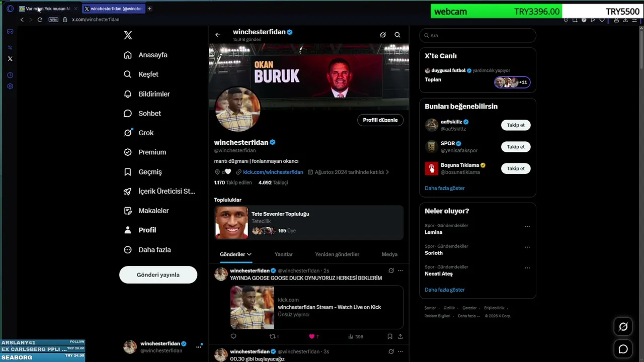Switch to the Yeniden gönderiler tab
This screenshot has height=362, width=644.
click(337, 254)
